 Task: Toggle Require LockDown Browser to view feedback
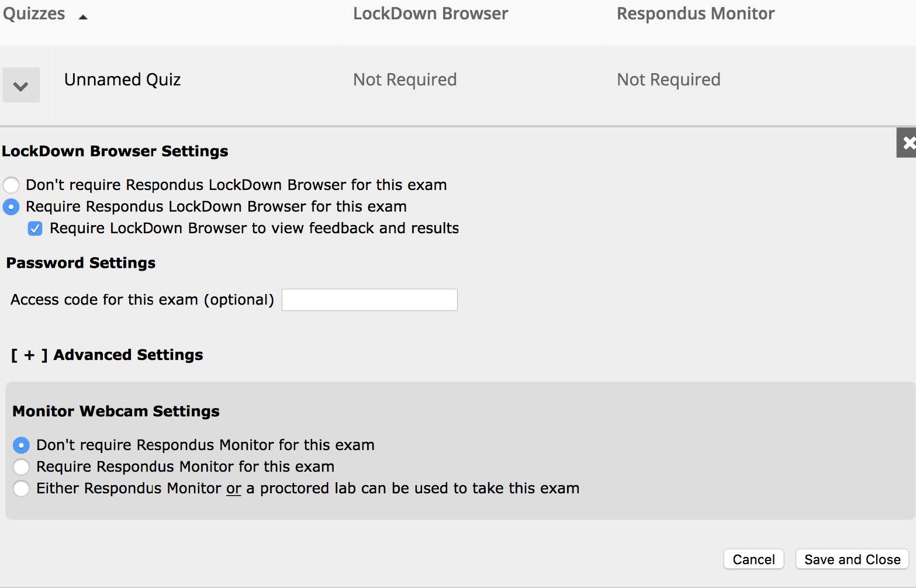(x=35, y=229)
